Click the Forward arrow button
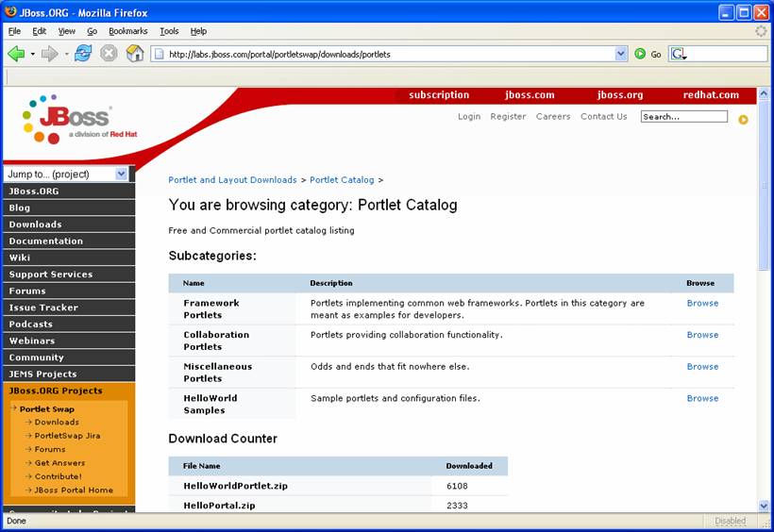Image resolution: width=774 pixels, height=532 pixels. [x=49, y=54]
